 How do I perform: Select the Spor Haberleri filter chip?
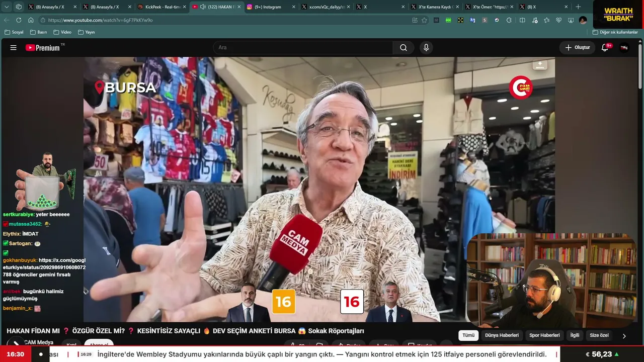click(544, 335)
